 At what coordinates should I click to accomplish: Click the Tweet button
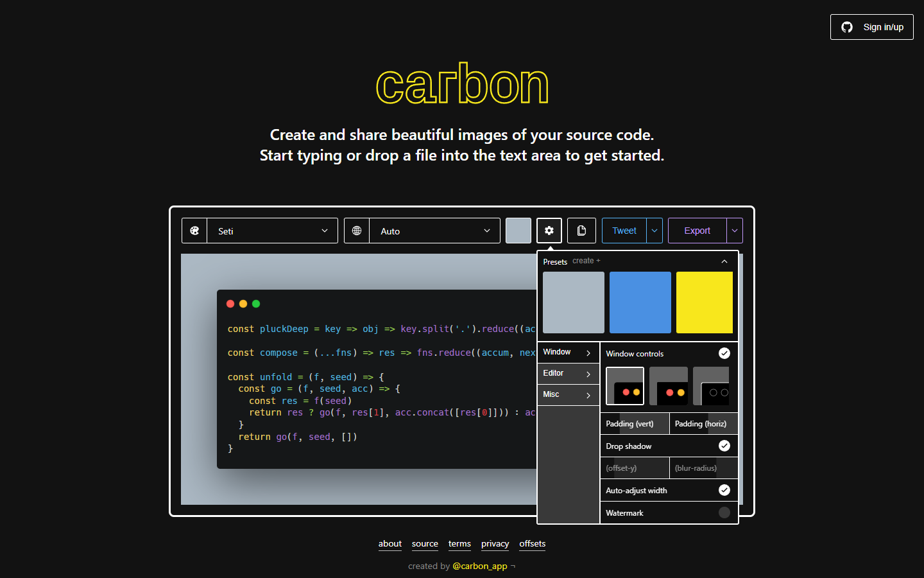(x=624, y=231)
